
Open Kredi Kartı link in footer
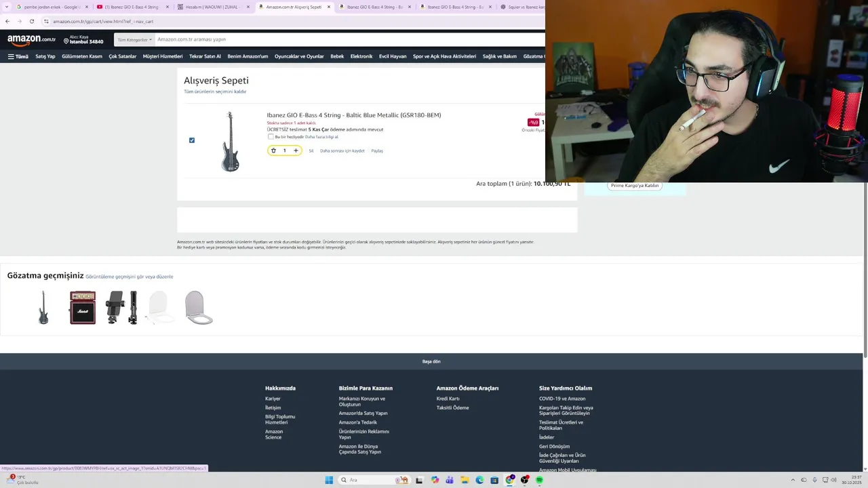[x=448, y=399]
